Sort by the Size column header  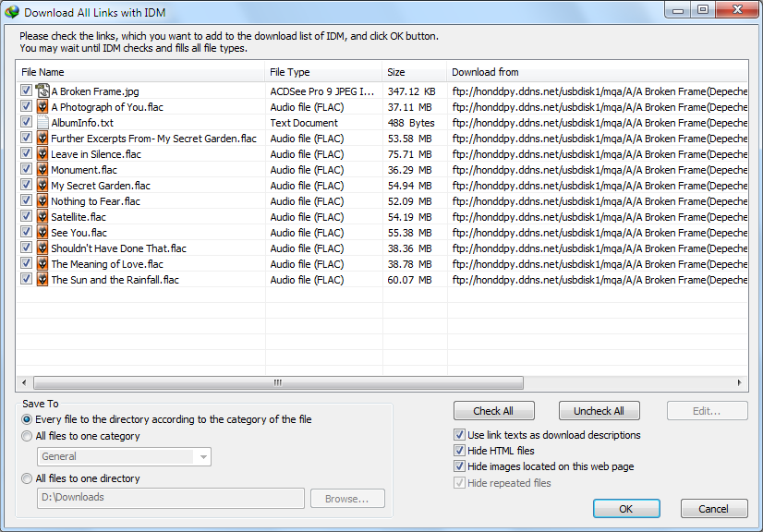click(414, 72)
